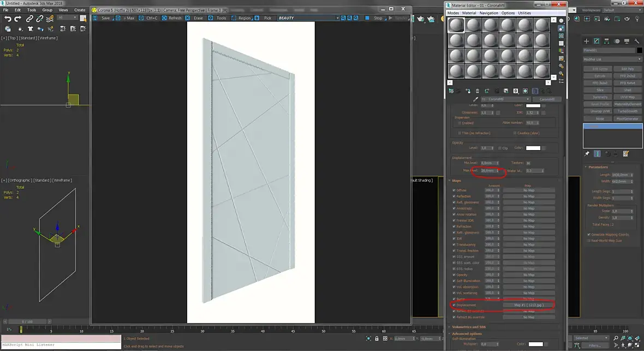
Task: Open the Views menu
Action: point(63,10)
